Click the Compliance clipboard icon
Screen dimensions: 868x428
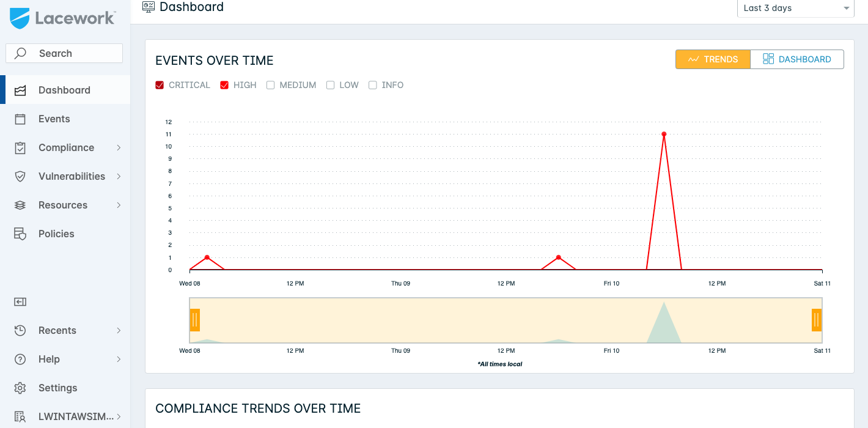coord(20,148)
